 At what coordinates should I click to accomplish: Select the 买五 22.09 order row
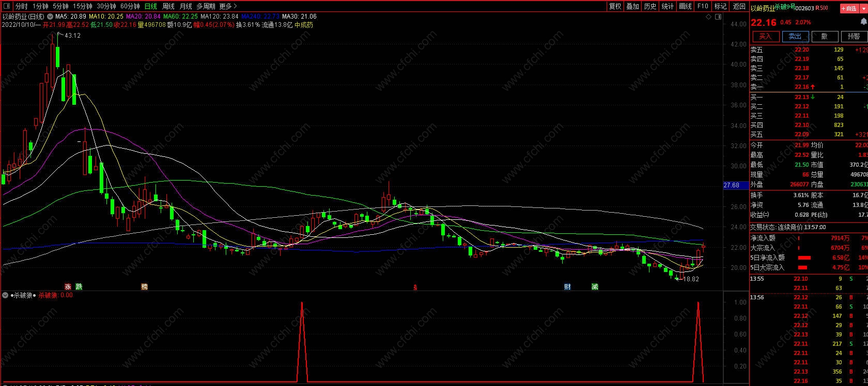click(809, 134)
